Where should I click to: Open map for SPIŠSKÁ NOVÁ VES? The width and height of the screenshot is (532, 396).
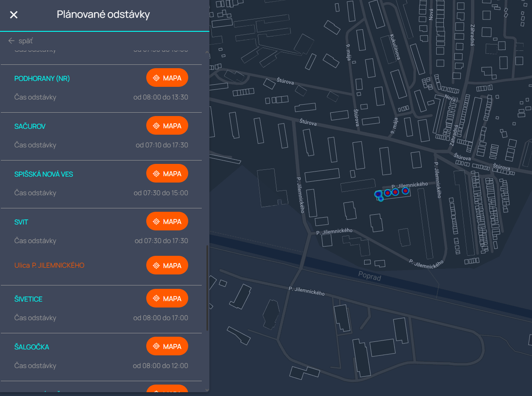coord(167,174)
